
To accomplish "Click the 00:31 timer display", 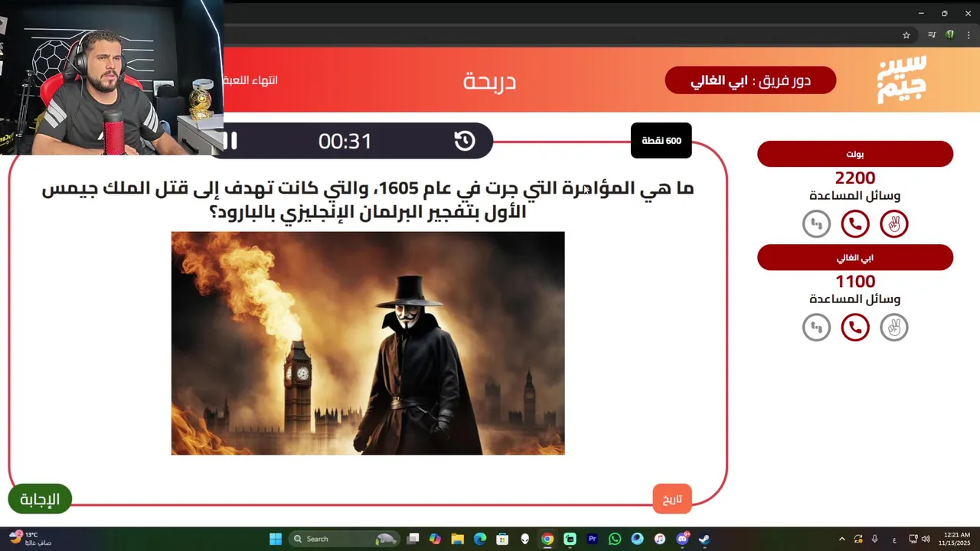I will coord(345,141).
